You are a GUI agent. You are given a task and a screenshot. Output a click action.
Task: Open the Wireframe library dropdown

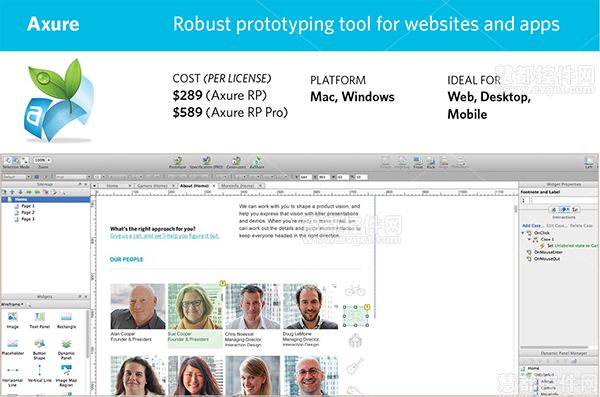click(13, 304)
